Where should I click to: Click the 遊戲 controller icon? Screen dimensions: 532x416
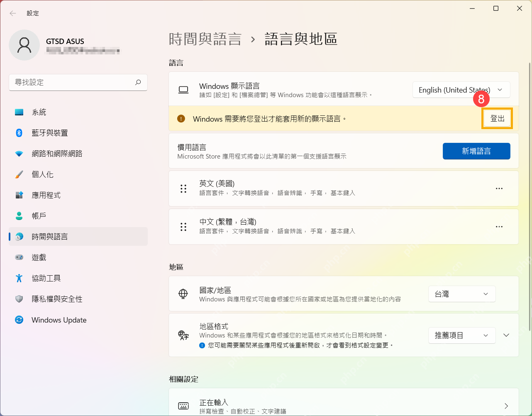pyautogui.click(x=19, y=257)
